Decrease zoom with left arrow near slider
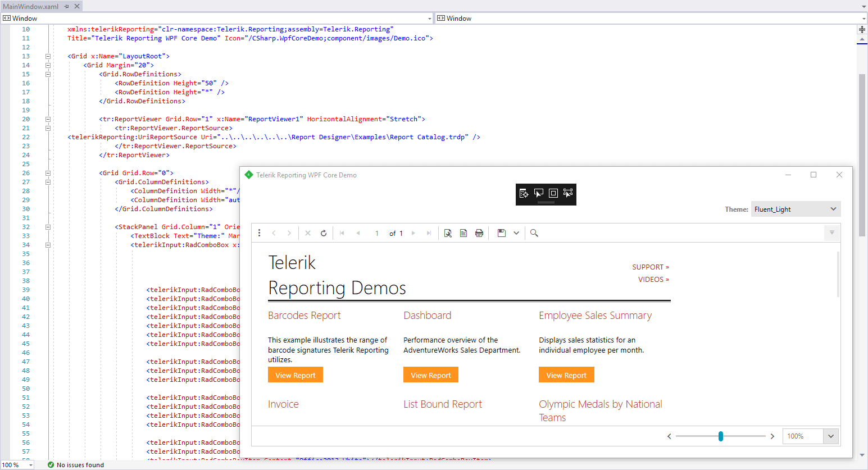868x470 pixels. (669, 436)
